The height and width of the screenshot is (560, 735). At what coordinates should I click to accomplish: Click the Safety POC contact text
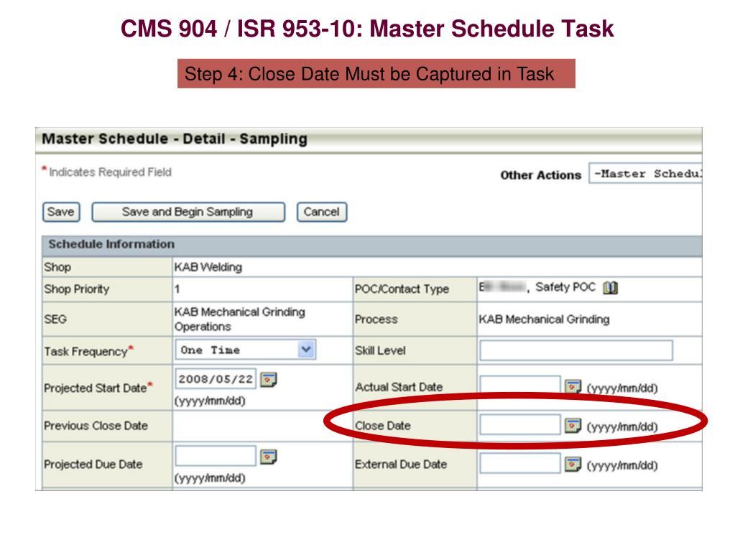565,287
